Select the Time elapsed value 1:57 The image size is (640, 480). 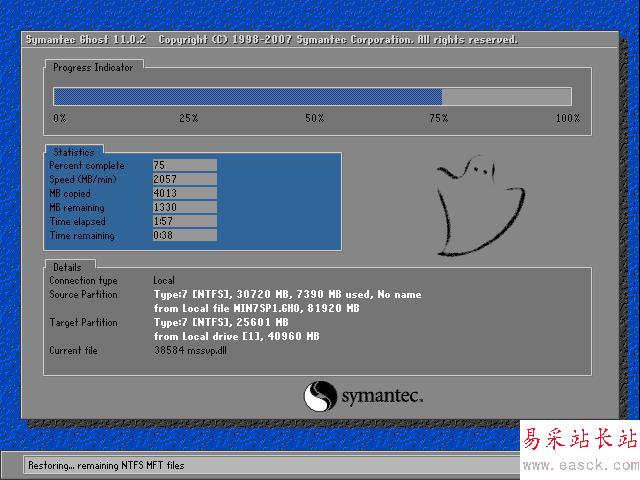pyautogui.click(x=185, y=221)
